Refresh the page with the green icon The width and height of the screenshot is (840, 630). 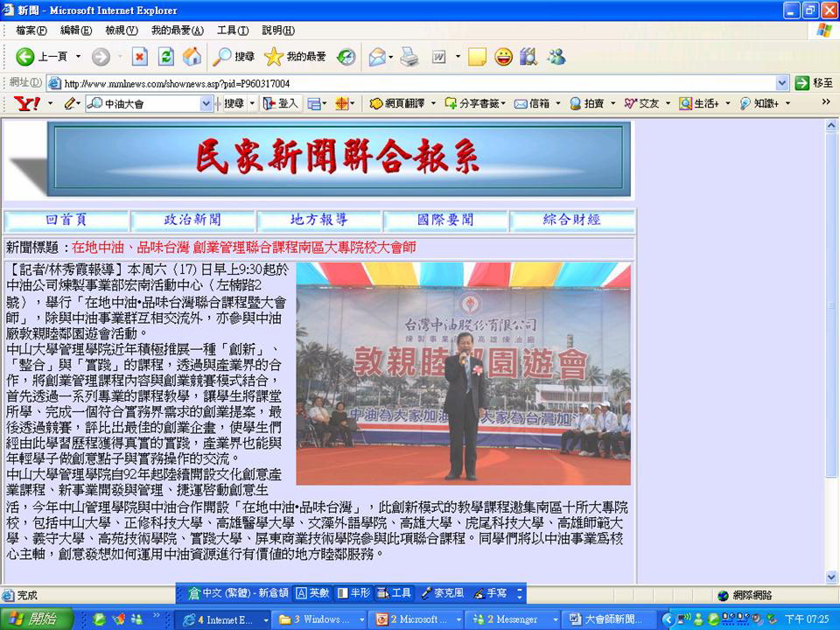(166, 56)
